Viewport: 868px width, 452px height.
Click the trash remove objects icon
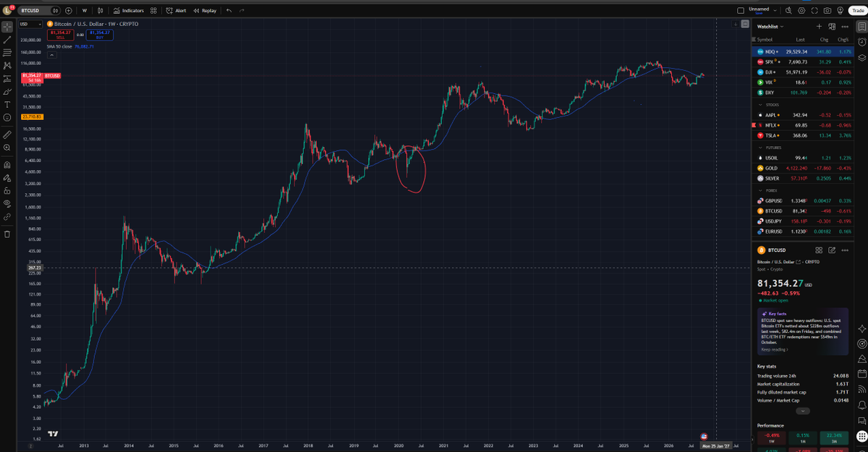coord(7,234)
